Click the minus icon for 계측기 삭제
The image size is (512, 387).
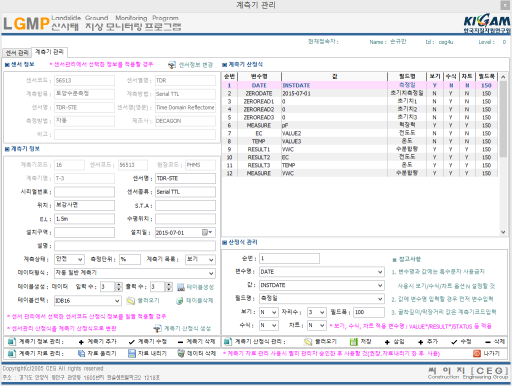[x=180, y=342]
